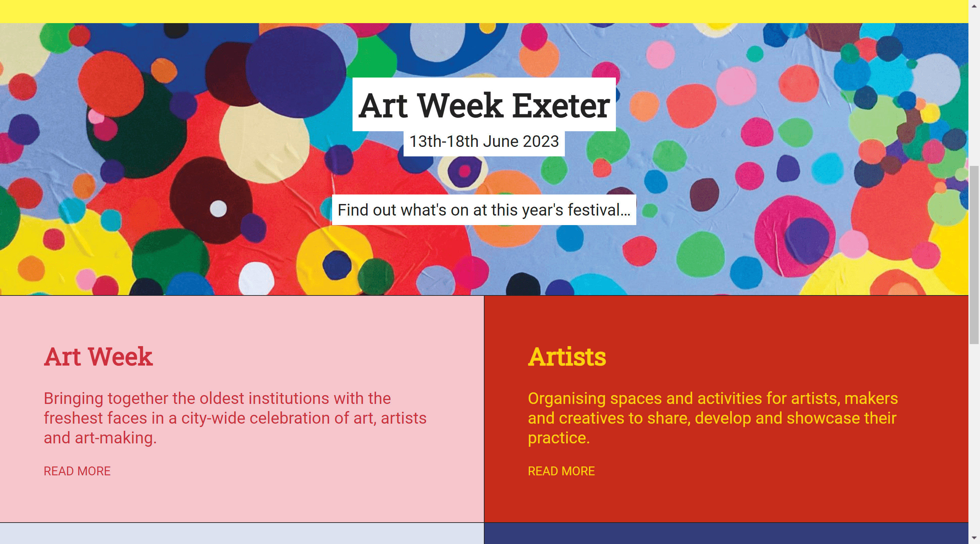The image size is (980, 544).
Task: Select the "Art Week" section heading
Action: pos(98,357)
